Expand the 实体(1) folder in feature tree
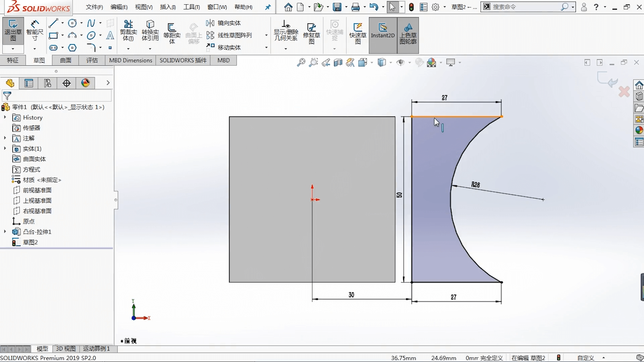Viewport: 644px width, 362px height. pos(4,148)
